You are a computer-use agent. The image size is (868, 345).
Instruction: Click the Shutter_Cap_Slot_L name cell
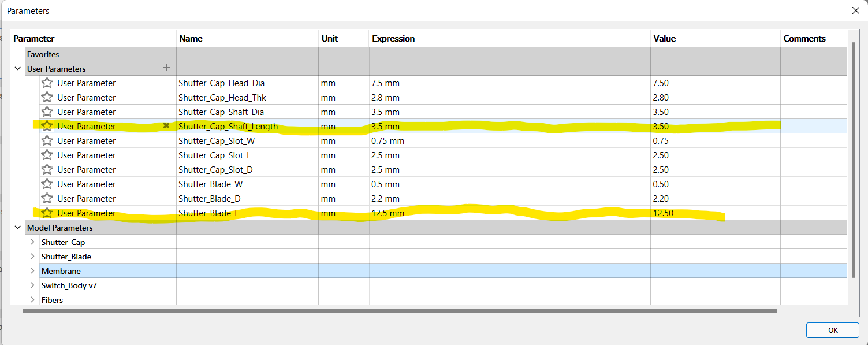click(247, 155)
